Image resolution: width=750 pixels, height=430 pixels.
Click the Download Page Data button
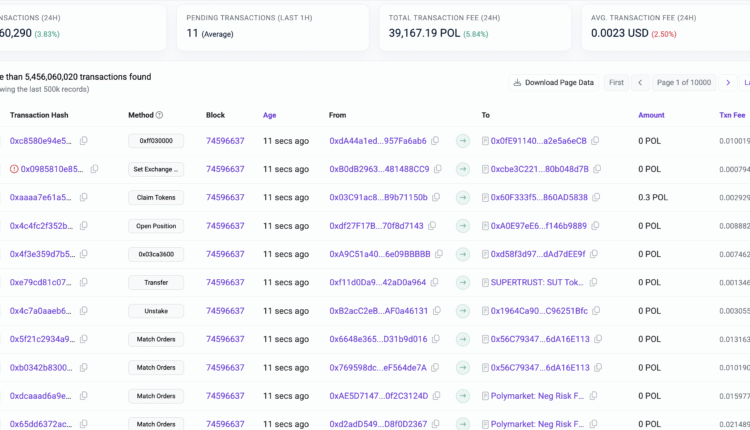[x=553, y=82]
